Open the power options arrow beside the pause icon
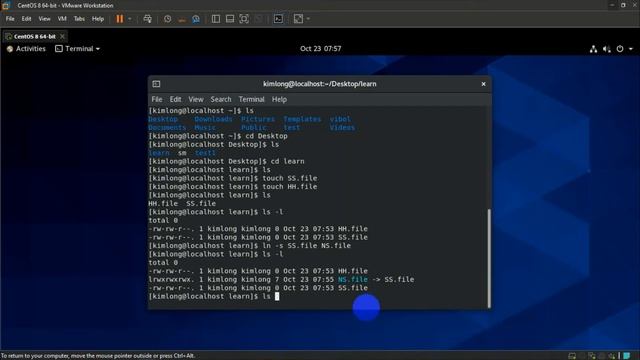Screen dimensions: 640x360 130,19
